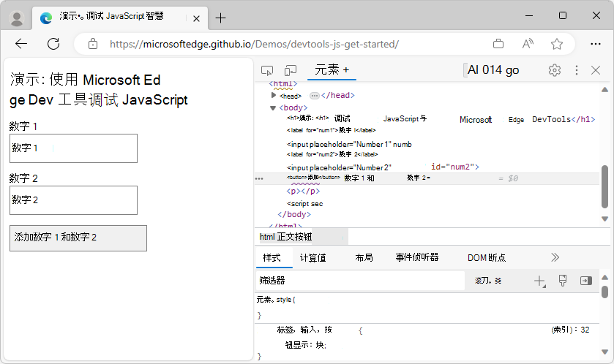Click the label for="num2" row in DOM tree

tap(332, 154)
